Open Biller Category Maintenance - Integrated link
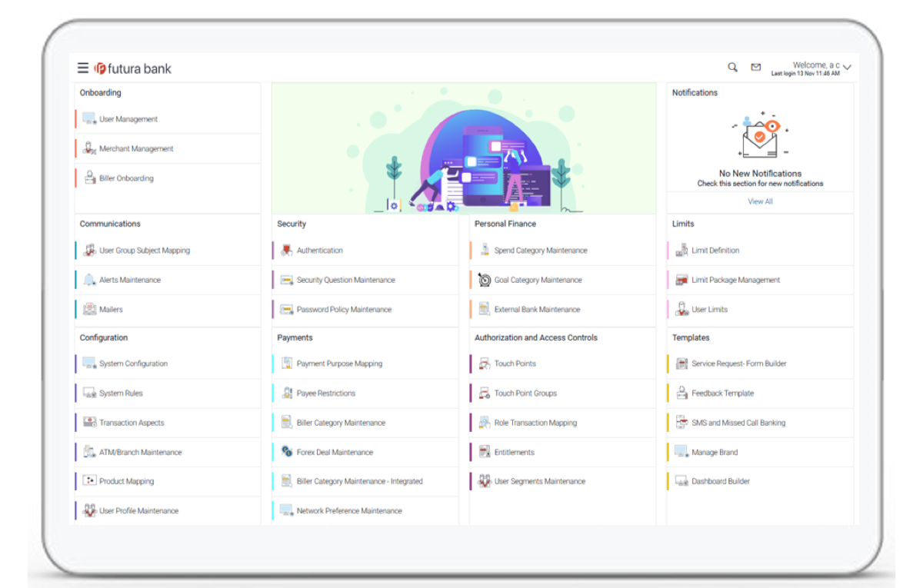923x588 pixels. [360, 481]
